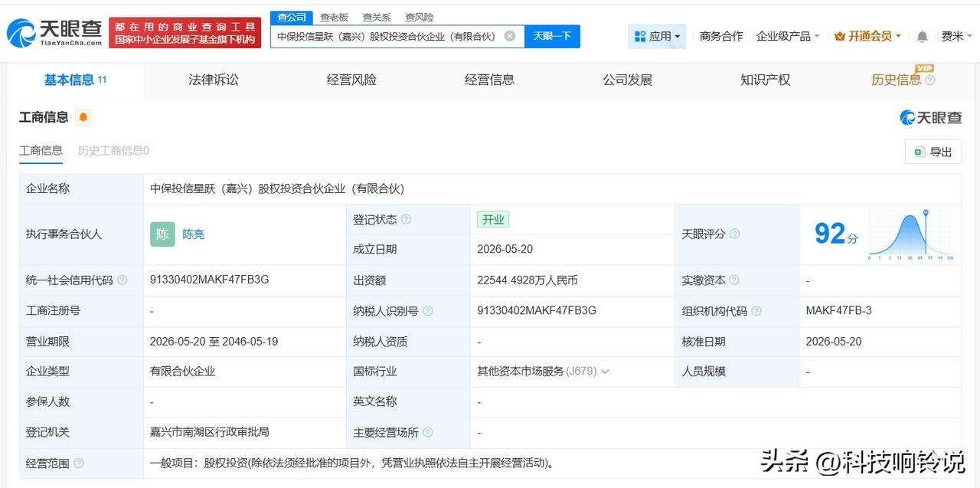Select the 查老板 search tab

pyautogui.click(x=334, y=17)
